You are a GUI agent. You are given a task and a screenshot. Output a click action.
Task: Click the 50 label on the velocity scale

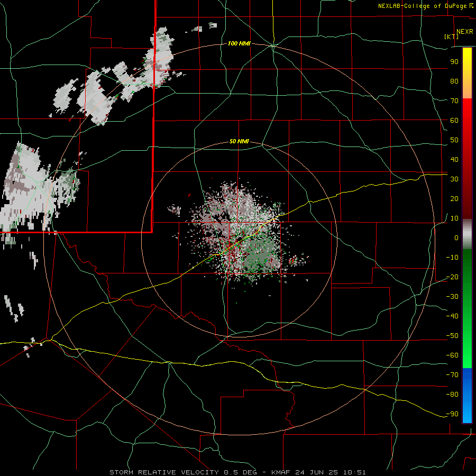click(x=454, y=140)
